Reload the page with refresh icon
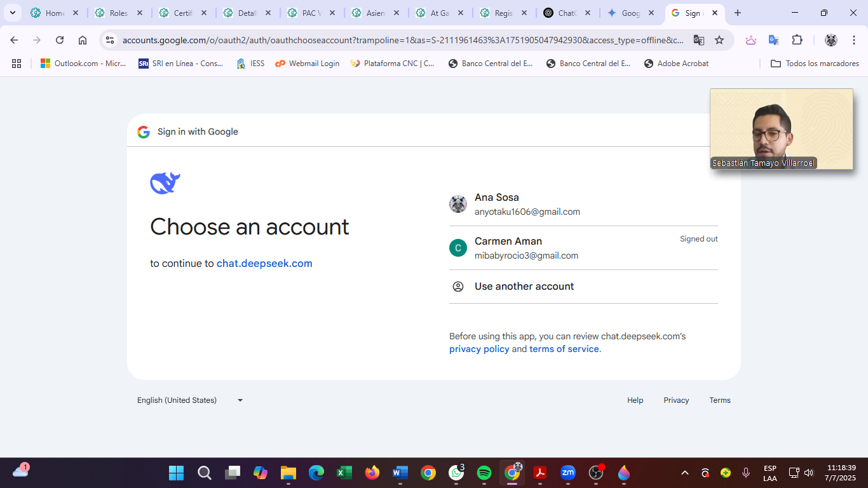868x488 pixels. 60,40
